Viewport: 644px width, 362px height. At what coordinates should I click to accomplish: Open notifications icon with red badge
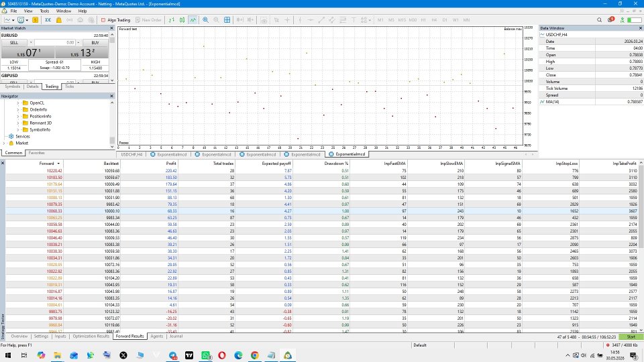pyautogui.click(x=610, y=19)
